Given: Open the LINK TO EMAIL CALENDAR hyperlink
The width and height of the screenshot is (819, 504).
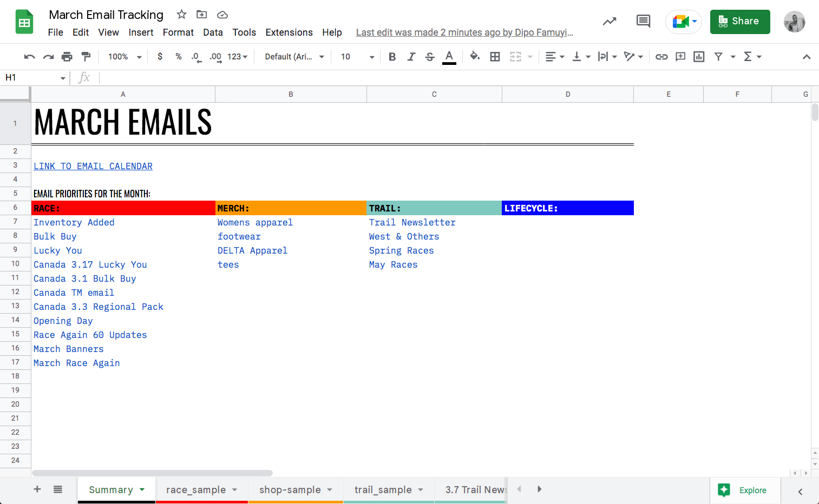Looking at the screenshot, I should point(93,167).
